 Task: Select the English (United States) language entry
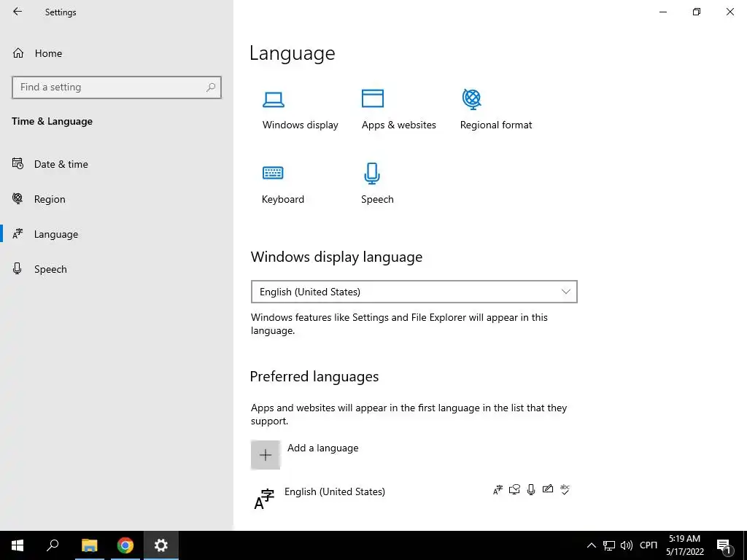coord(414,499)
